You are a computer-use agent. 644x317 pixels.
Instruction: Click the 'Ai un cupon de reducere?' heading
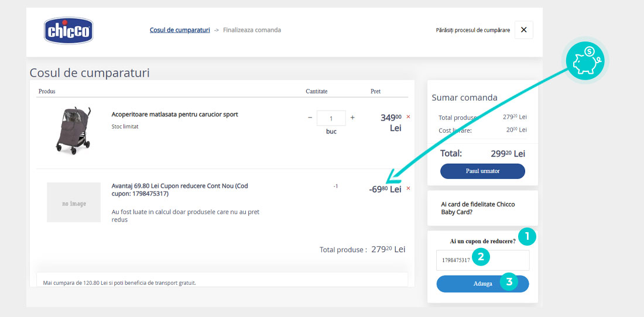(x=482, y=241)
